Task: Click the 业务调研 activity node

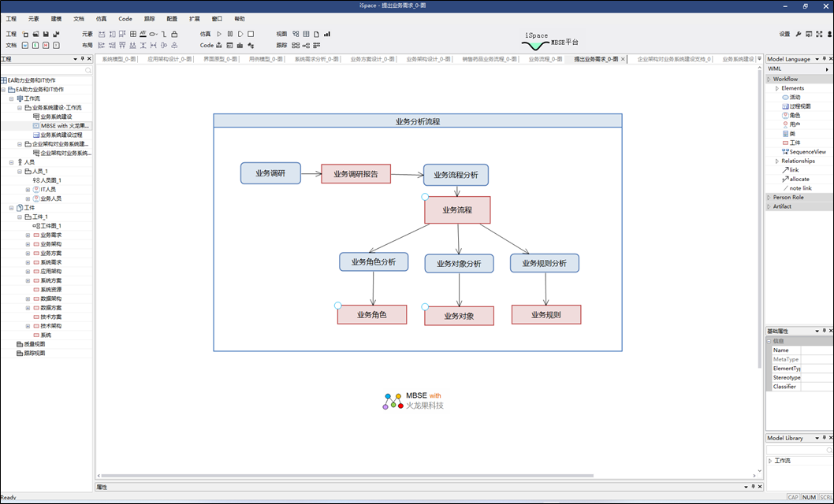Action: tap(270, 173)
